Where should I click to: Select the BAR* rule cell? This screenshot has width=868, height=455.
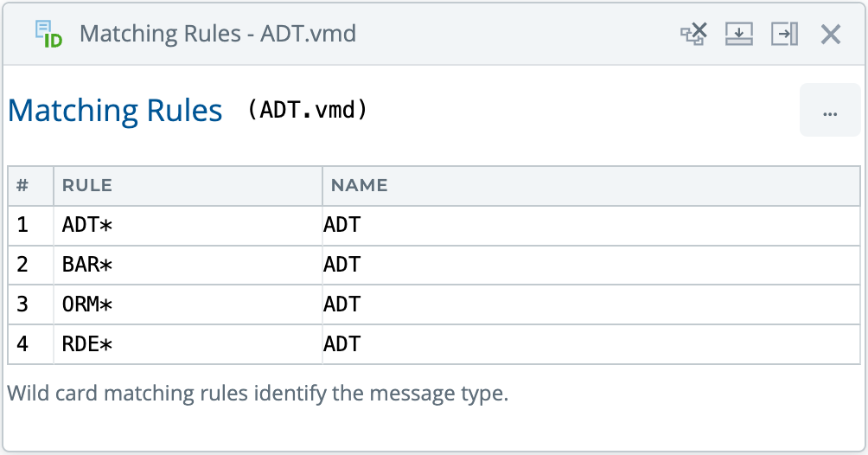click(x=88, y=265)
